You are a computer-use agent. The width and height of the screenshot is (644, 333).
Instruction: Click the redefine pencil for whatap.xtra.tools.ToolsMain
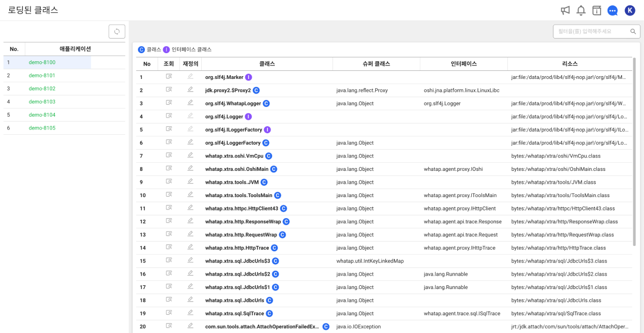(190, 195)
